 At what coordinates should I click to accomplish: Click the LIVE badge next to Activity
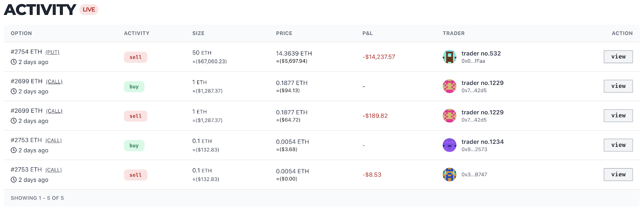click(x=89, y=10)
